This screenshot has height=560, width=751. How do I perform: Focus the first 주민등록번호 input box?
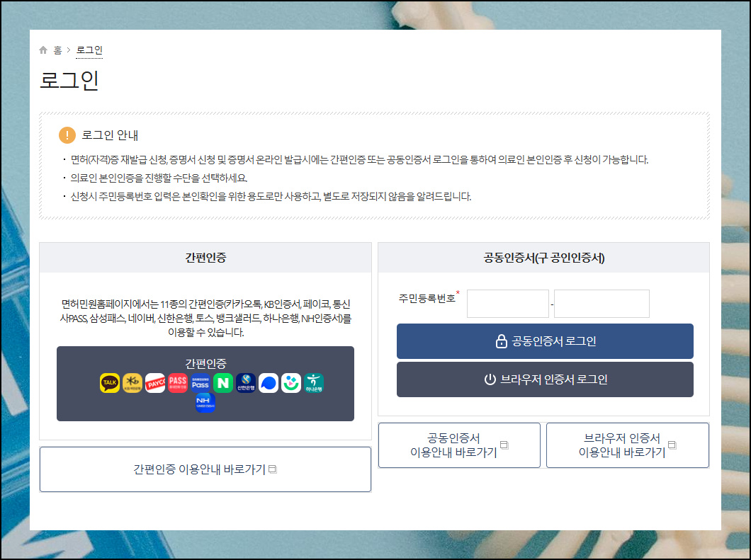tap(508, 304)
